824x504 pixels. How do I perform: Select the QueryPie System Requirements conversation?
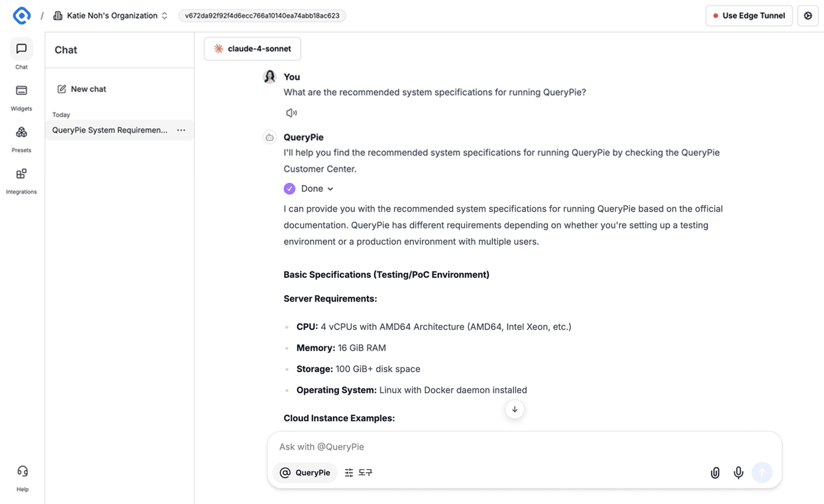coord(110,130)
